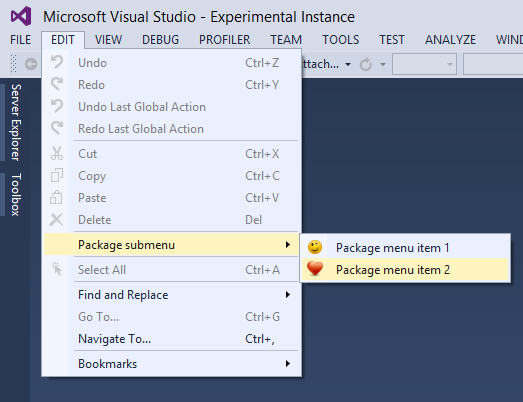Click the Paste clipboard icon

[56, 197]
